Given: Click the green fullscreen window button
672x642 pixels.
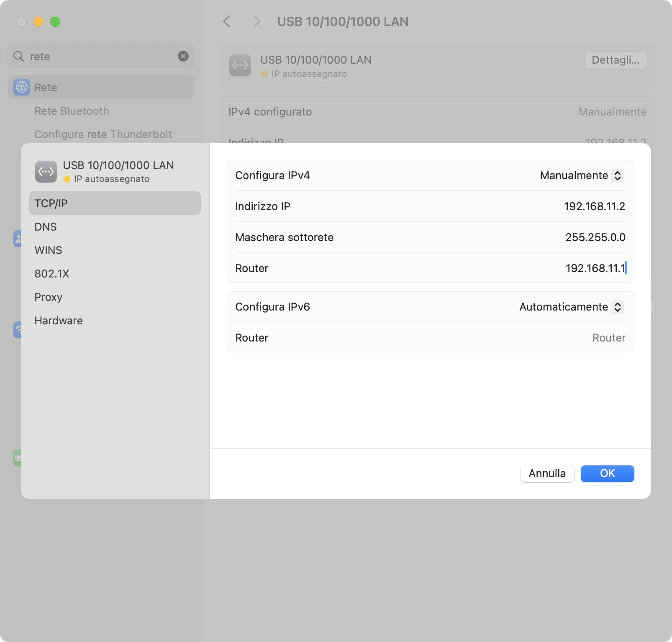Looking at the screenshot, I should (55, 22).
